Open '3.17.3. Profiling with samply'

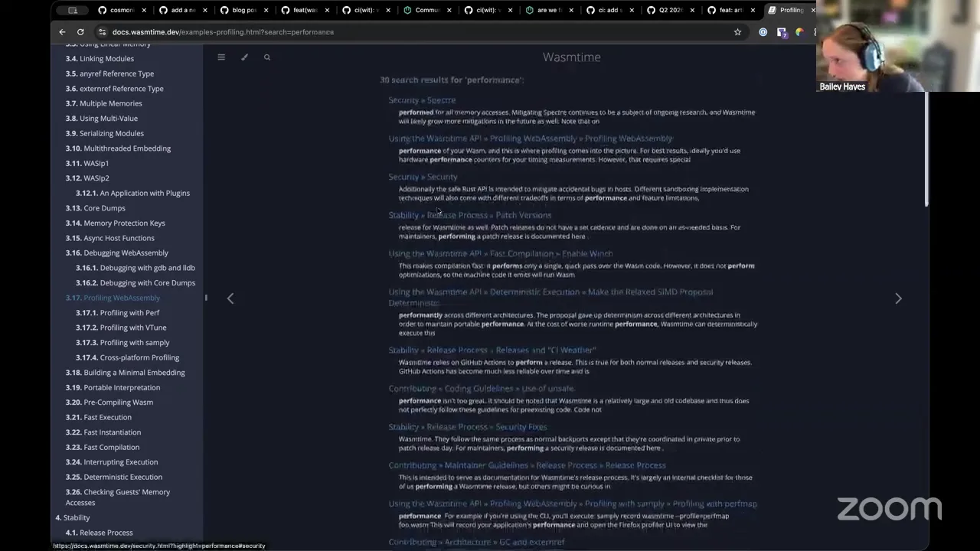click(x=122, y=342)
